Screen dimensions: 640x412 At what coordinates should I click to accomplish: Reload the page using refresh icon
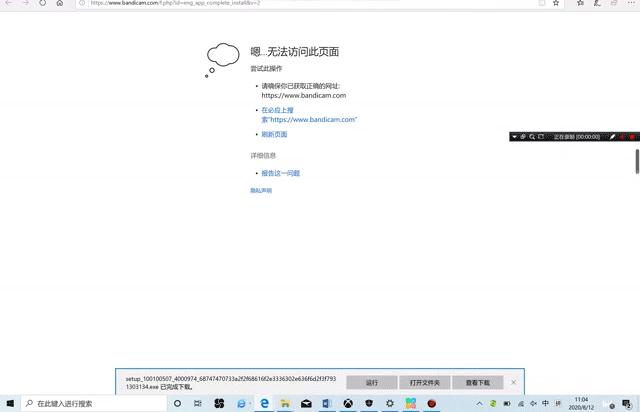point(42,3)
